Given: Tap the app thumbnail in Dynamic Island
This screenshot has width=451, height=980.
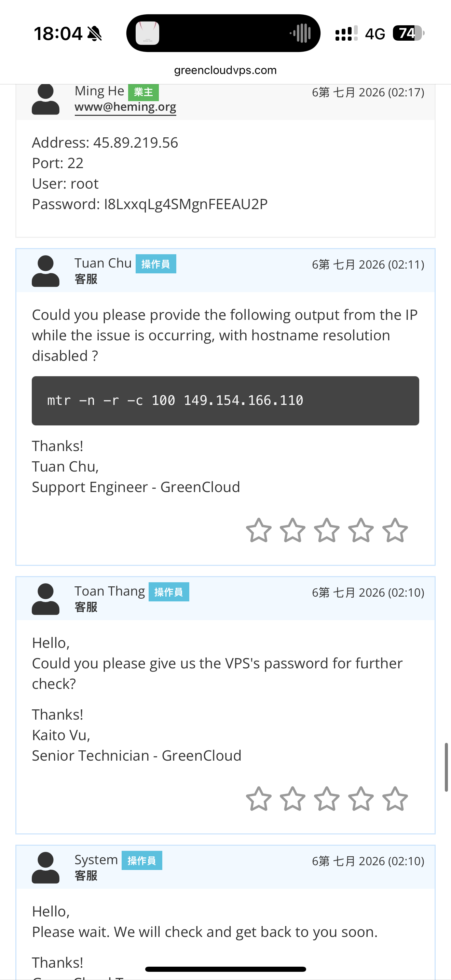Looking at the screenshot, I should 148,33.
